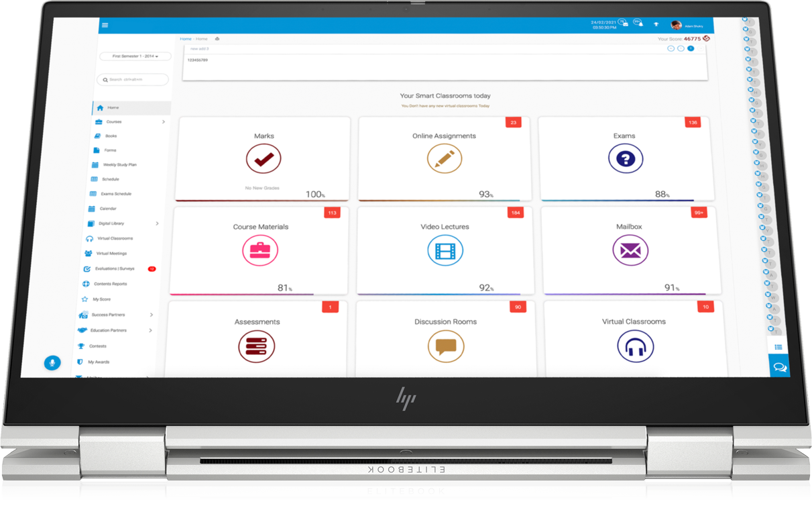Open Calendar in the sidebar

click(107, 209)
